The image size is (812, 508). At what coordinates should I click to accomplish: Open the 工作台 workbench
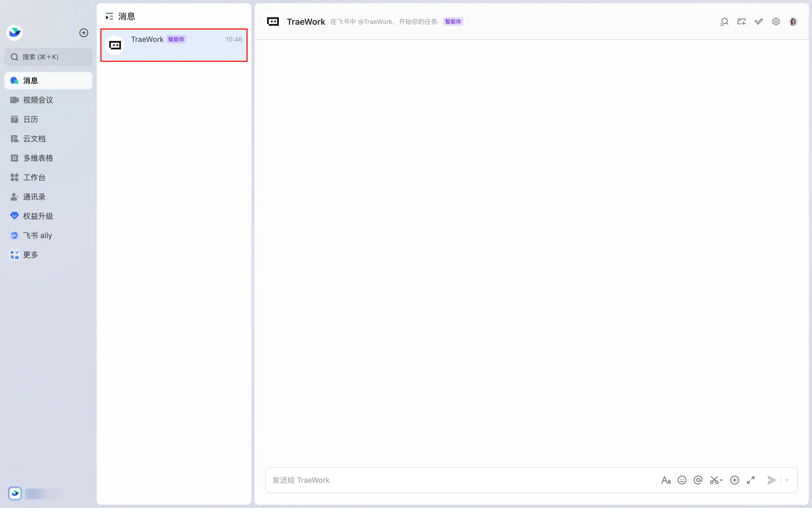point(48,177)
